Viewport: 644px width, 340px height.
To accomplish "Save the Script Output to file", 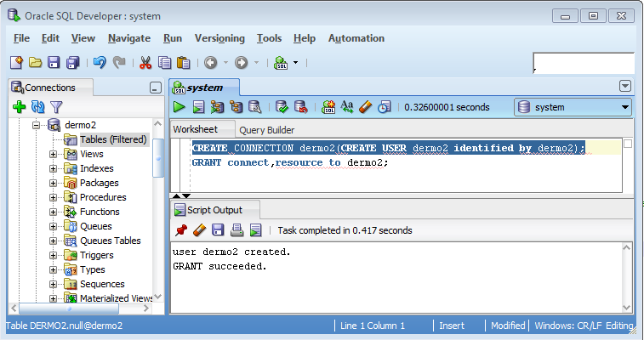I will pyautogui.click(x=218, y=230).
